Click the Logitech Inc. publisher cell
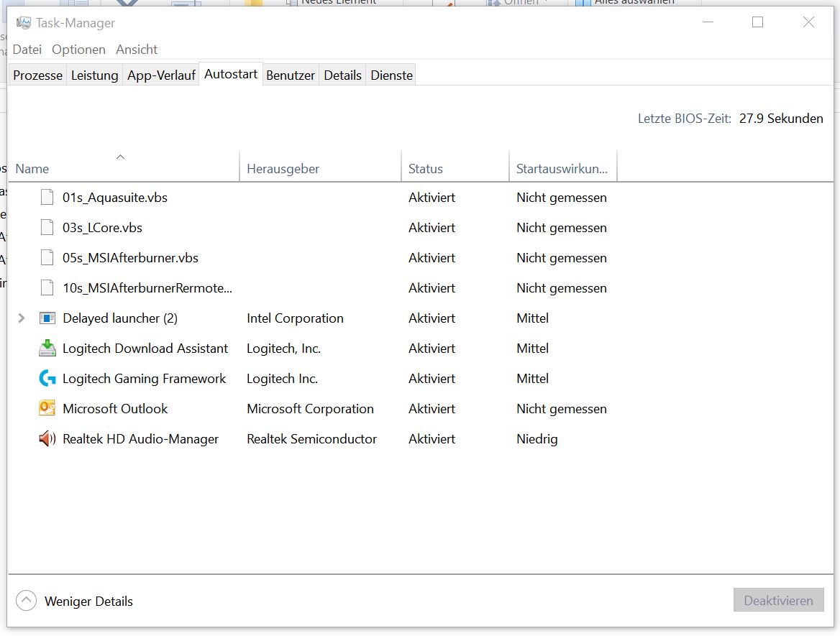840x636 pixels. point(282,379)
